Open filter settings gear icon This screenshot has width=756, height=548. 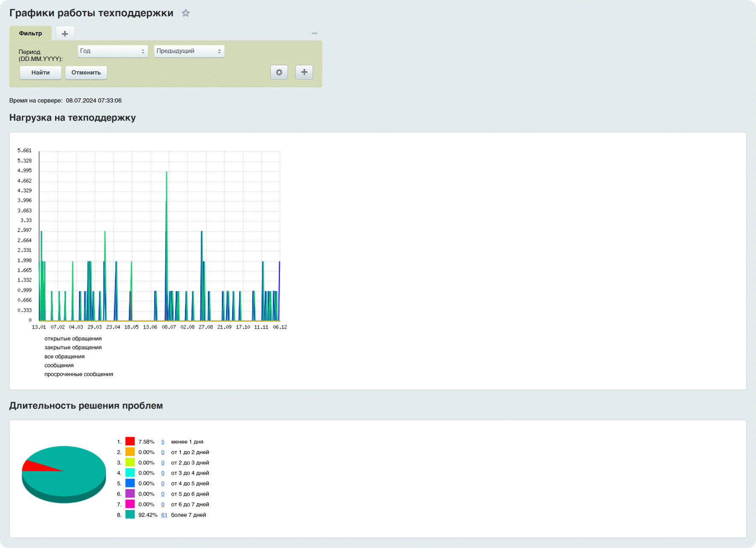pos(279,72)
